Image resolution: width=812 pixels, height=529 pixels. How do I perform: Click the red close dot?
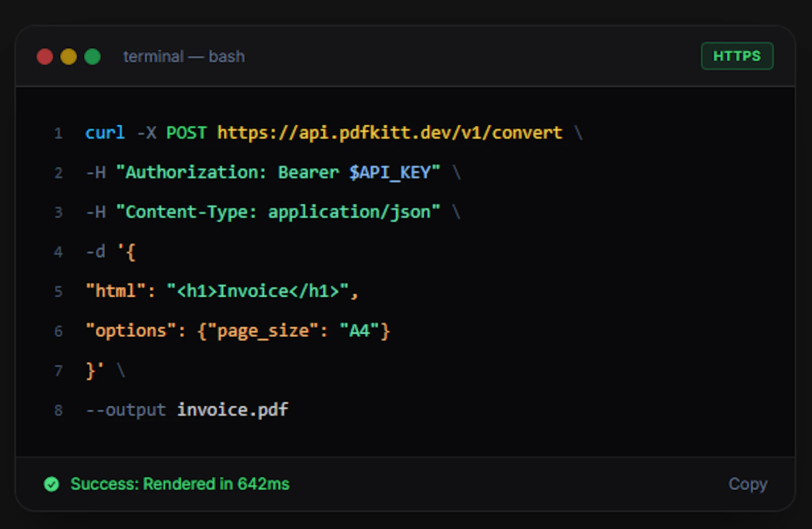pyautogui.click(x=45, y=56)
